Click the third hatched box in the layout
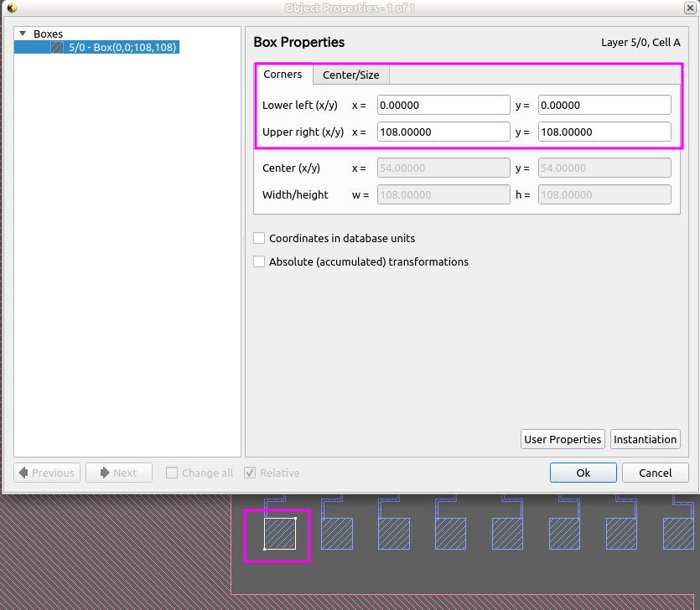 [x=394, y=534]
